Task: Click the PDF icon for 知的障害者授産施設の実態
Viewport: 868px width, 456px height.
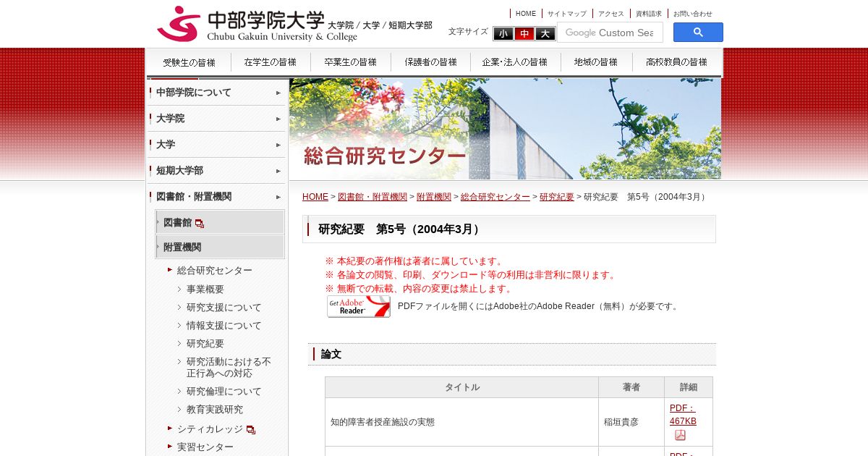Action: 680,435
